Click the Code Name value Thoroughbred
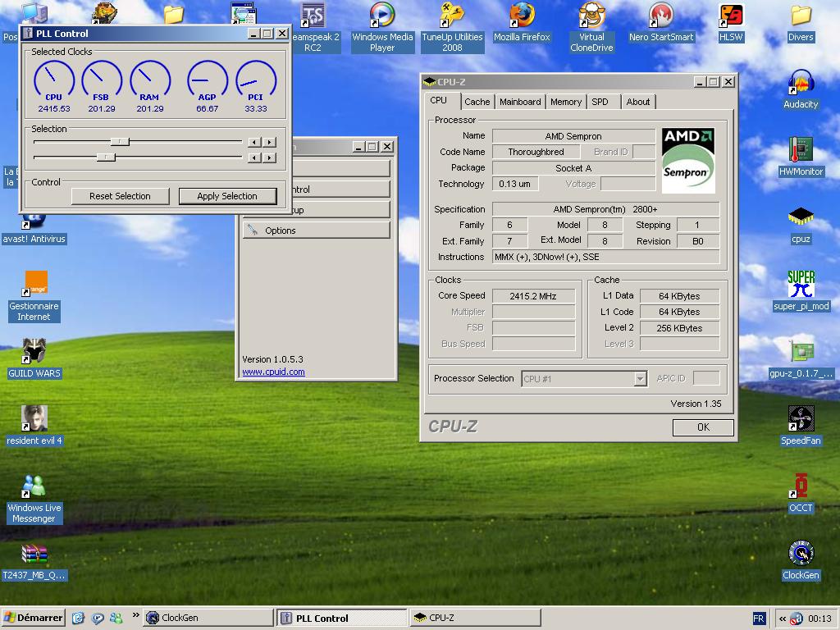This screenshot has height=630, width=840. [x=536, y=152]
